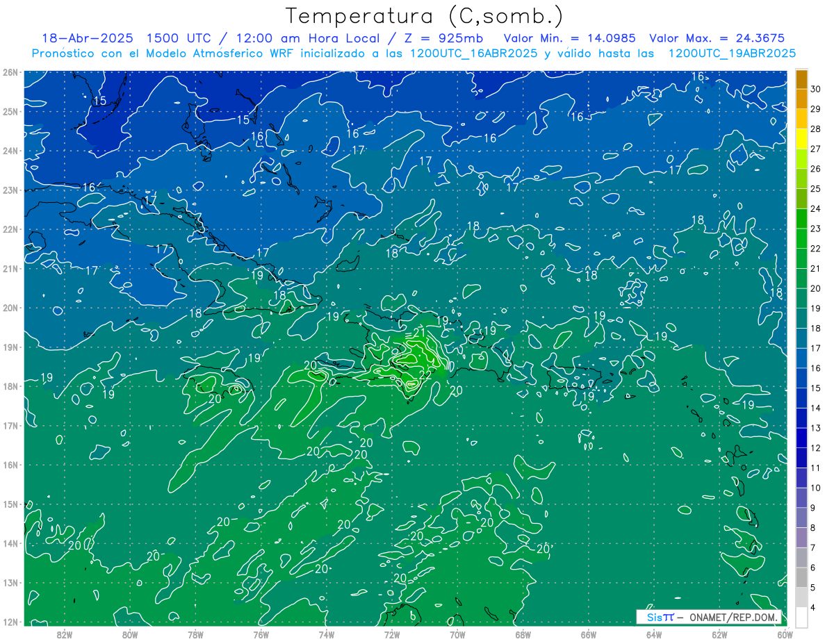Click the '19N' latitude axis label
834x644 pixels.
tap(10, 347)
